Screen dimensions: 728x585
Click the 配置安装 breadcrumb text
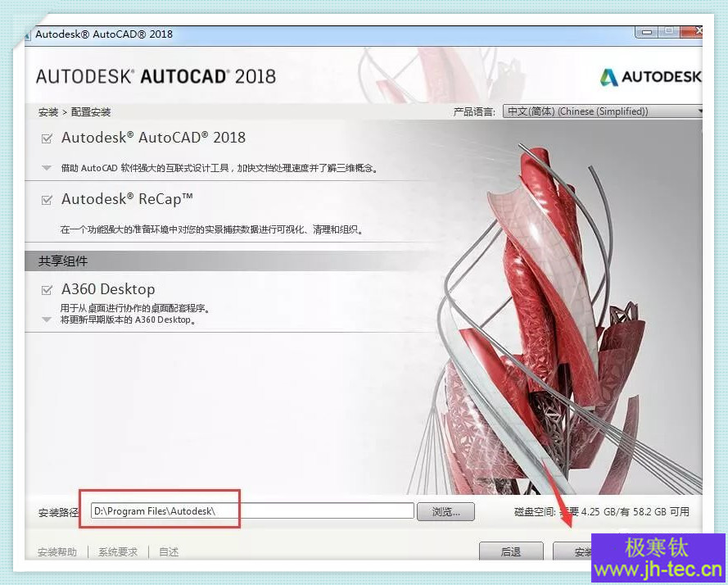(x=91, y=112)
